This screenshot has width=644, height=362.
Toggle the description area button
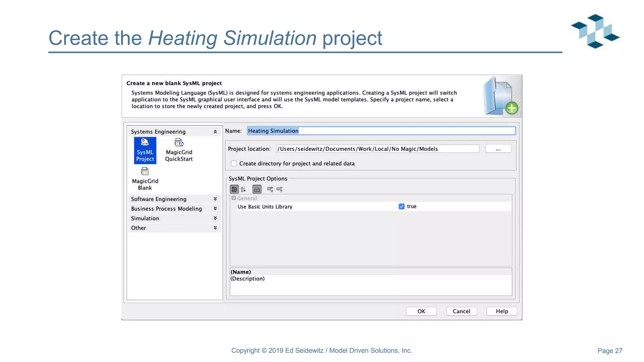(x=257, y=189)
